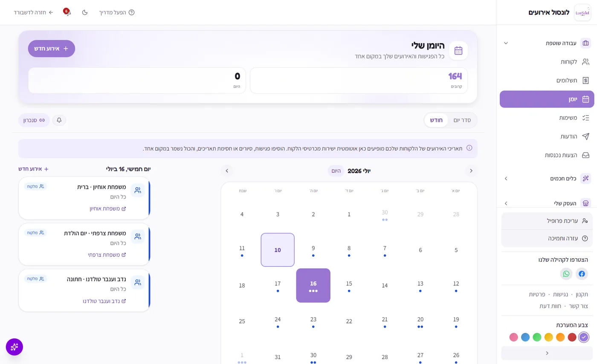597x364 pixels.
Task: Open לקוחות in the sidebar
Action: [547, 62]
